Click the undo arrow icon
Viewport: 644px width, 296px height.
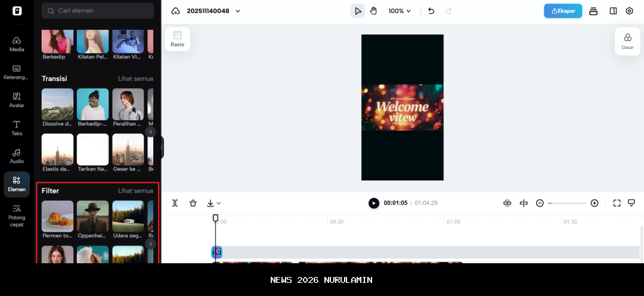point(431,11)
